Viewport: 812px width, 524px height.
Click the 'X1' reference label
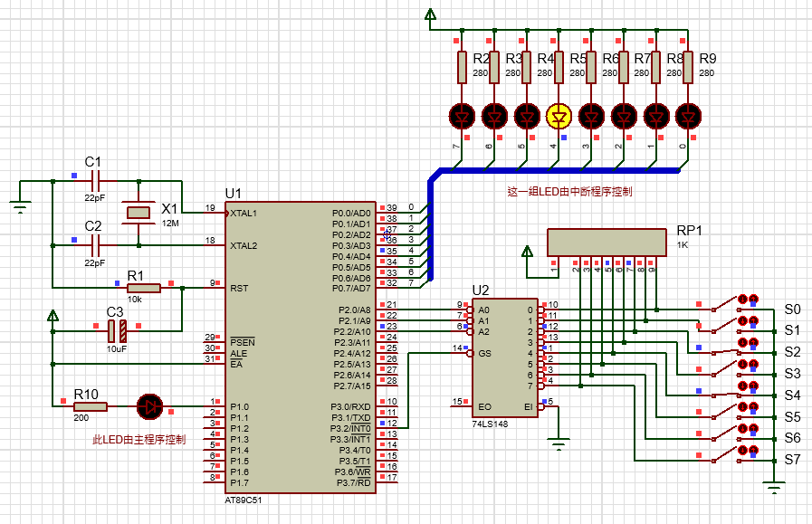pyautogui.click(x=169, y=209)
